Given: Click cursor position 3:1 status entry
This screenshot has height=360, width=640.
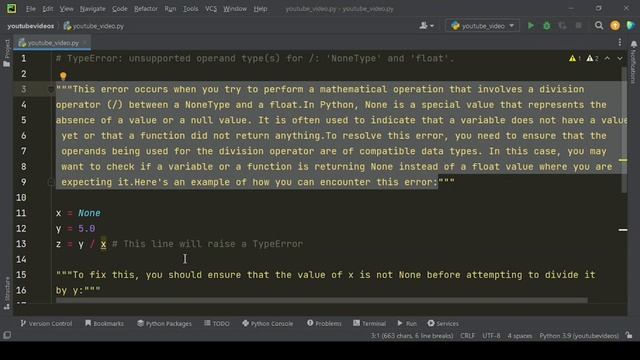Looking at the screenshot, I should tap(412, 336).
